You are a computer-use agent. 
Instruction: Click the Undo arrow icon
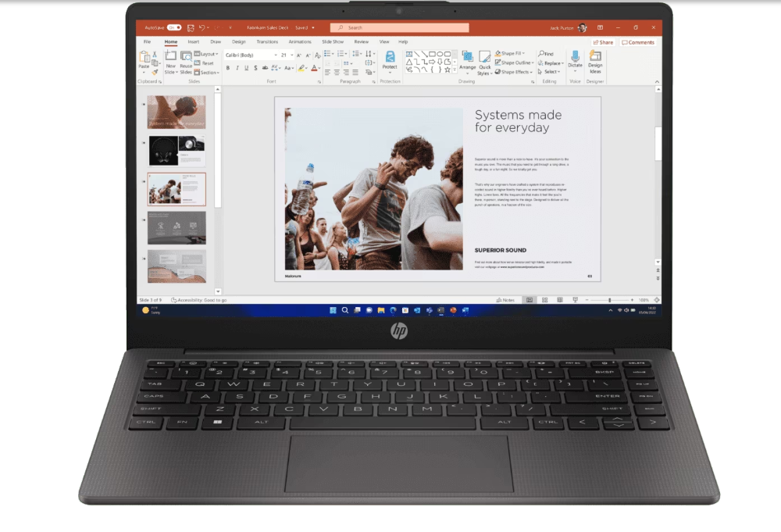click(x=202, y=27)
